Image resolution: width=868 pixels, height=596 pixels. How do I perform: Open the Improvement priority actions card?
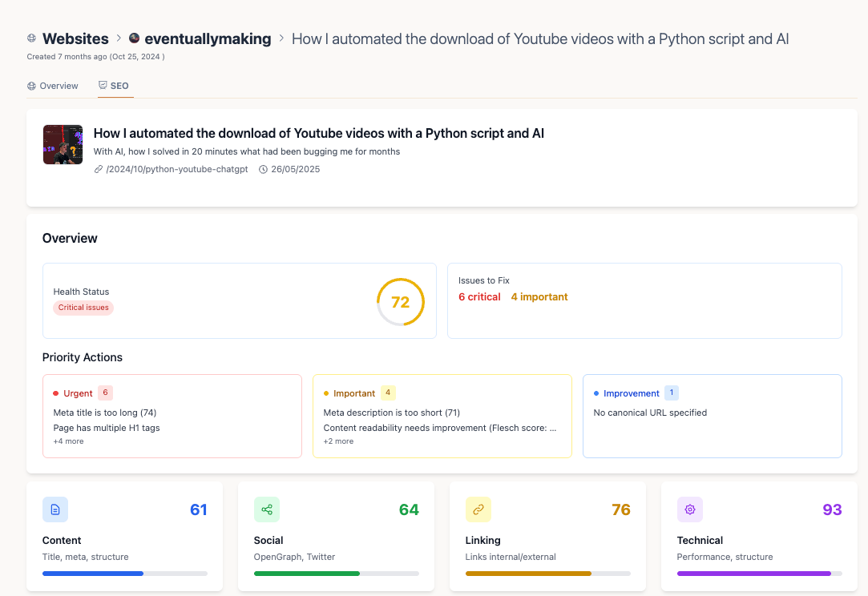[x=712, y=416]
